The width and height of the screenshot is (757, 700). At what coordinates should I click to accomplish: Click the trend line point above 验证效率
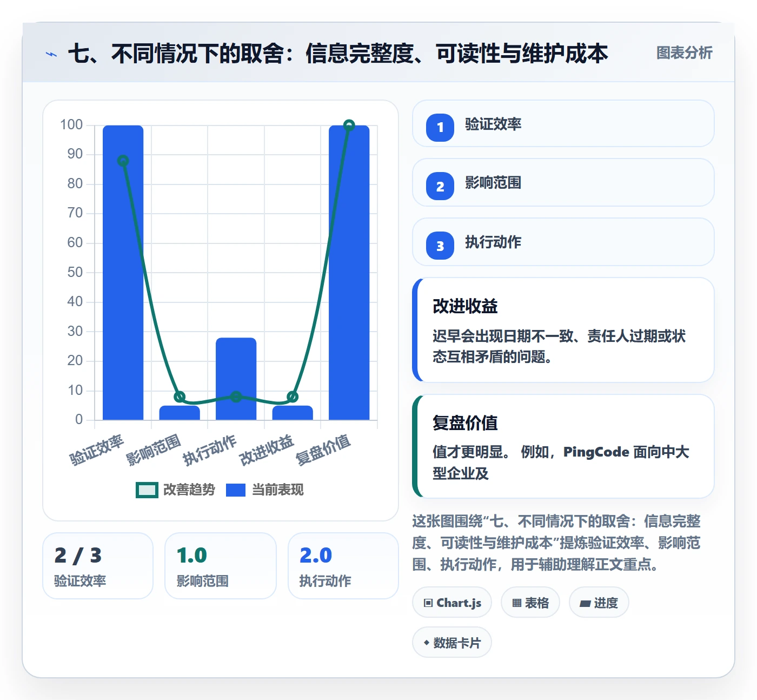(123, 161)
